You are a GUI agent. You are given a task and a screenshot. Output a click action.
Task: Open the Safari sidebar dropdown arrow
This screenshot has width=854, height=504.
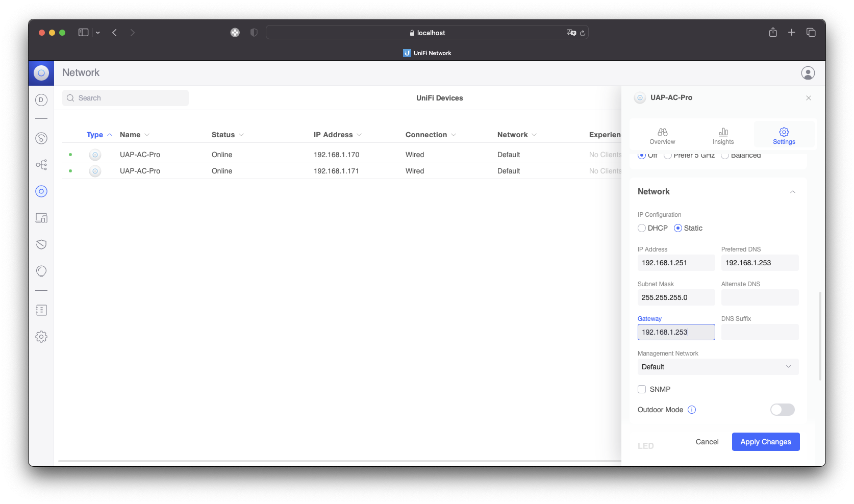(98, 33)
